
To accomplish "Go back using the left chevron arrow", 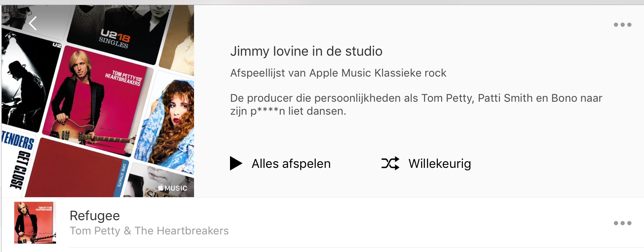I will point(33,23).
